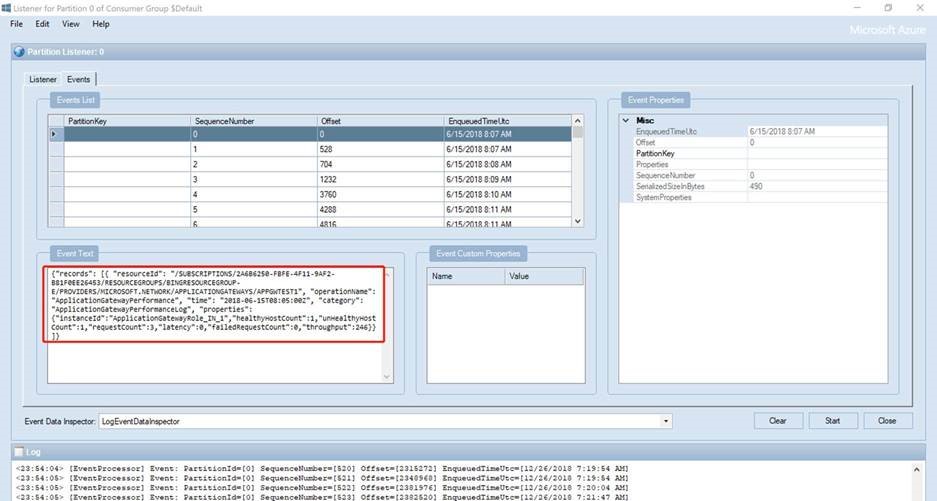Click the Event Text scroll down arrow
Screen dimensions: 937x501
(387, 376)
